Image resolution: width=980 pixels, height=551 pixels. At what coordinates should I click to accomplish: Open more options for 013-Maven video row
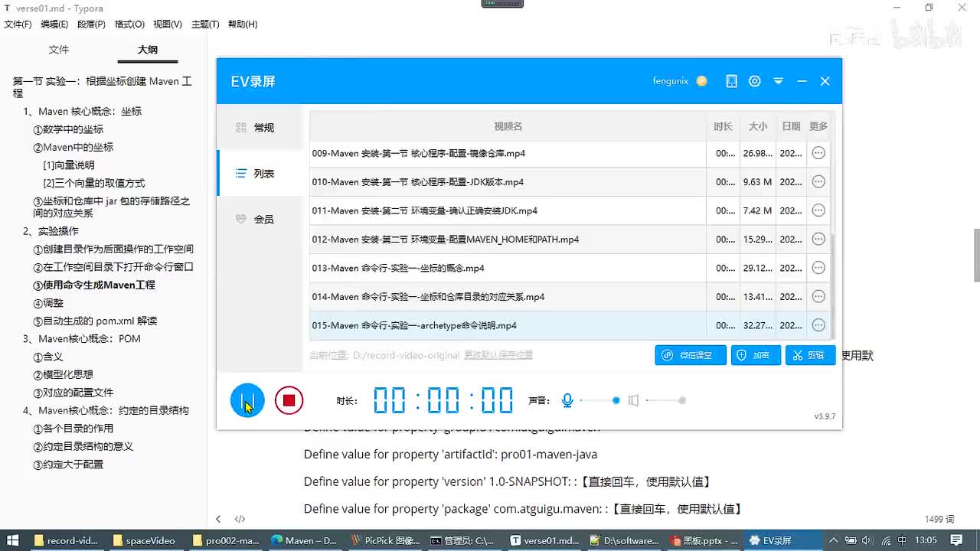[818, 268]
